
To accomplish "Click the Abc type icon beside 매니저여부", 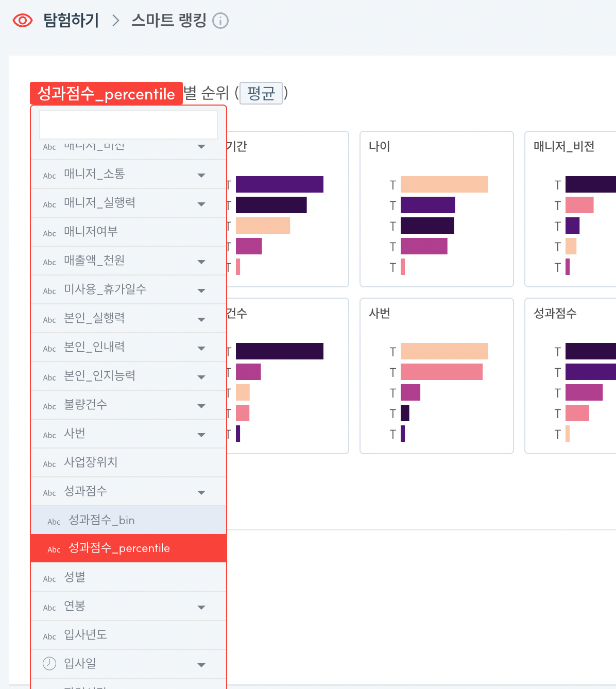I will [x=49, y=233].
